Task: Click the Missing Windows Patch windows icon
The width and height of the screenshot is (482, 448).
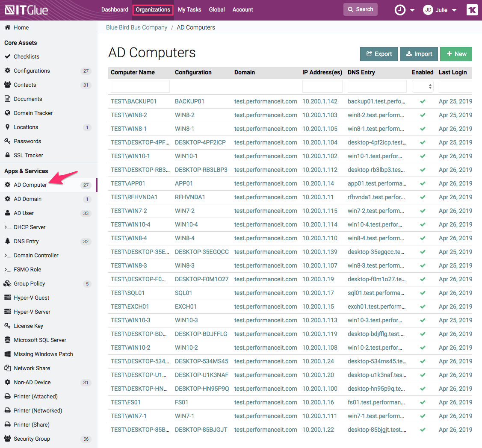Action: (x=7, y=354)
